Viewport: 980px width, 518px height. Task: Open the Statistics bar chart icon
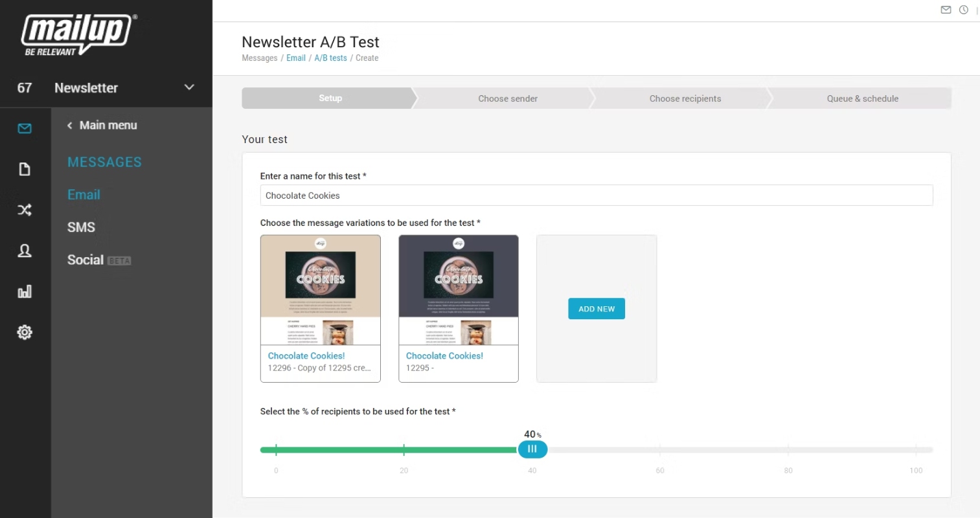[x=25, y=291]
